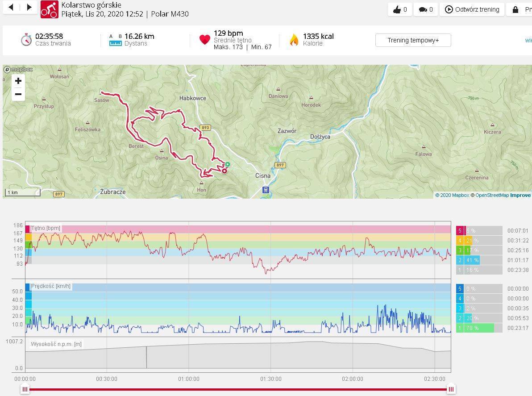532x396 pixels.
Task: Click the Mapbox logo on map
Action: pos(18,70)
